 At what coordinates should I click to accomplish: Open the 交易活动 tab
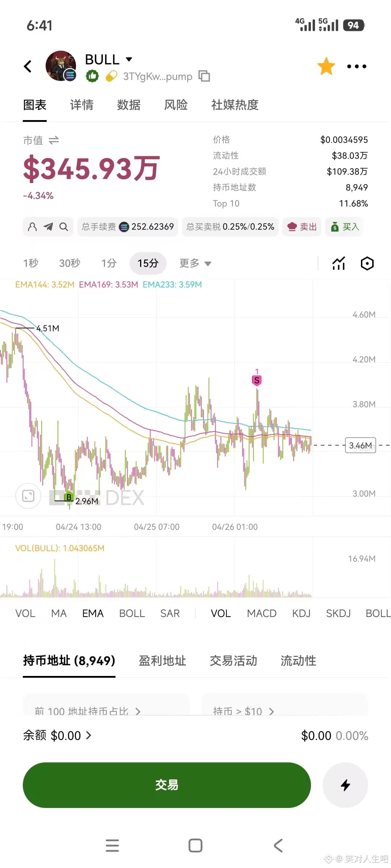pos(234,661)
